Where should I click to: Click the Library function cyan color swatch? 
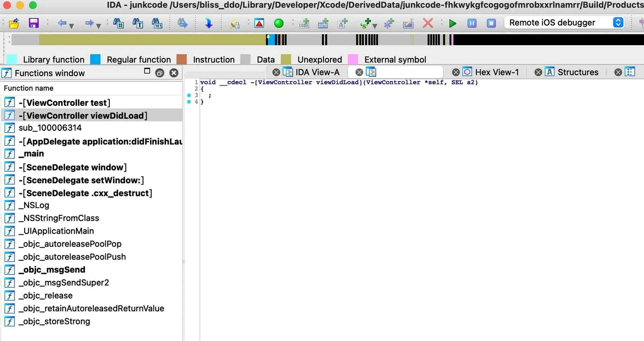click(x=12, y=60)
